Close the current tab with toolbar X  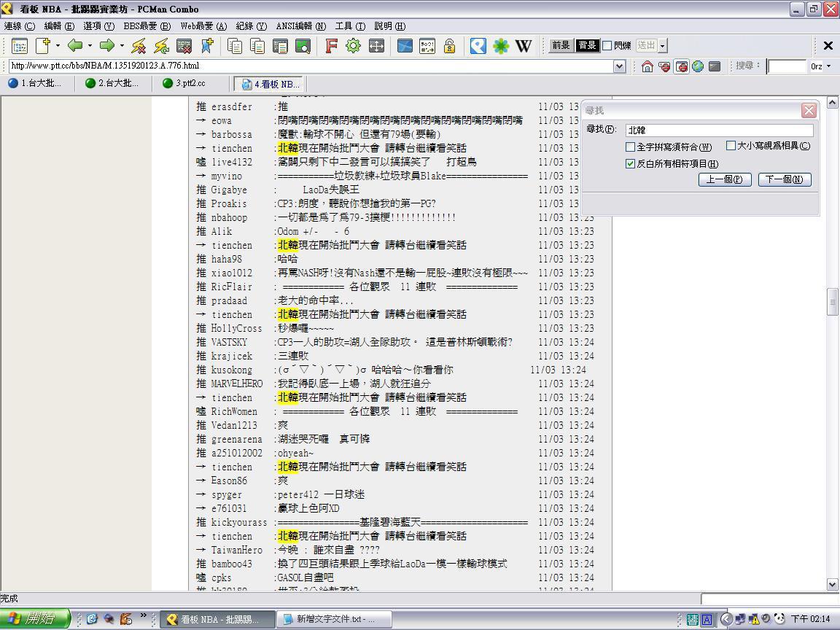[828, 46]
